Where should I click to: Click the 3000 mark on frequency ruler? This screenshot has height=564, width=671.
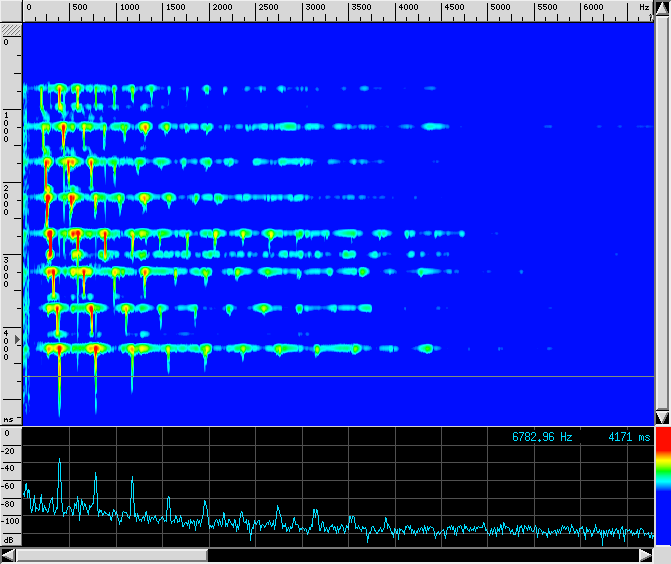pyautogui.click(x=314, y=8)
